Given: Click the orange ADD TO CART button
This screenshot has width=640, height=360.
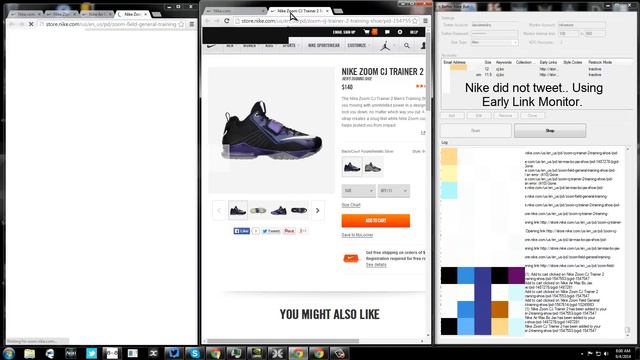Looking at the screenshot, I should [376, 220].
